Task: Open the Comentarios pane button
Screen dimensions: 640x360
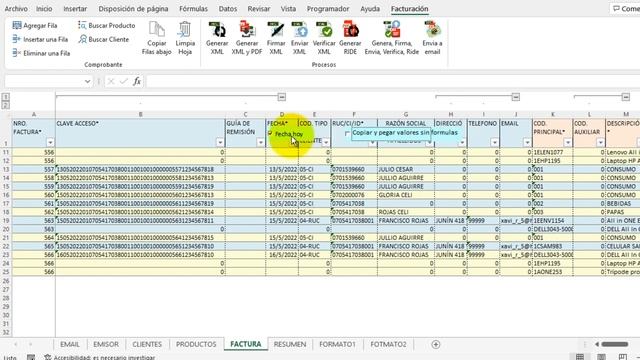Action: tap(625, 9)
